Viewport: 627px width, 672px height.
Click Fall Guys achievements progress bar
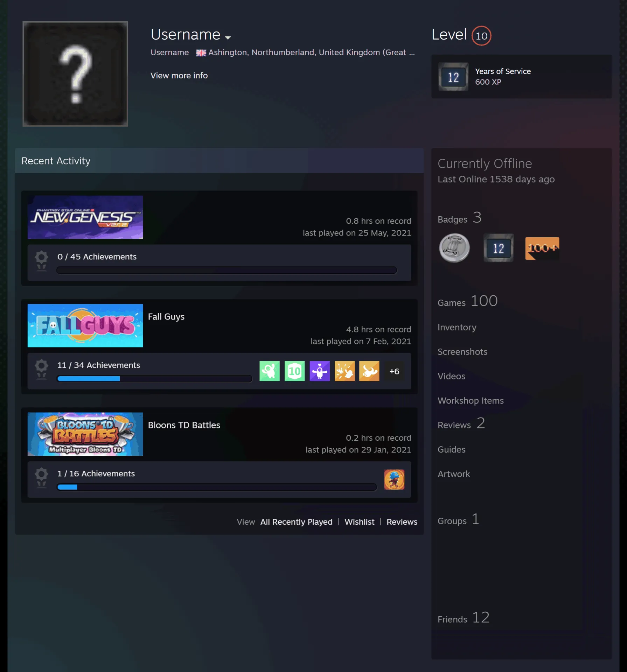154,379
